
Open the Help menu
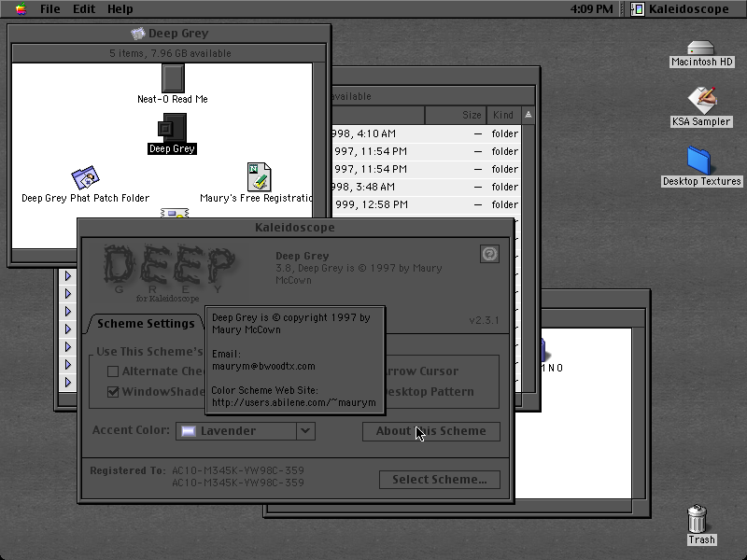(x=120, y=9)
